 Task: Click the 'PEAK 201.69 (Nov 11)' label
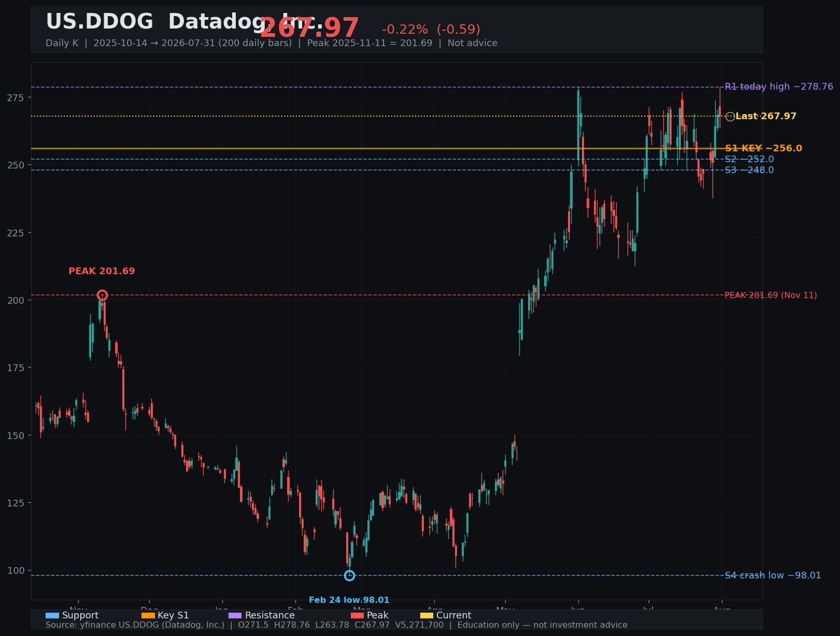[x=771, y=295]
